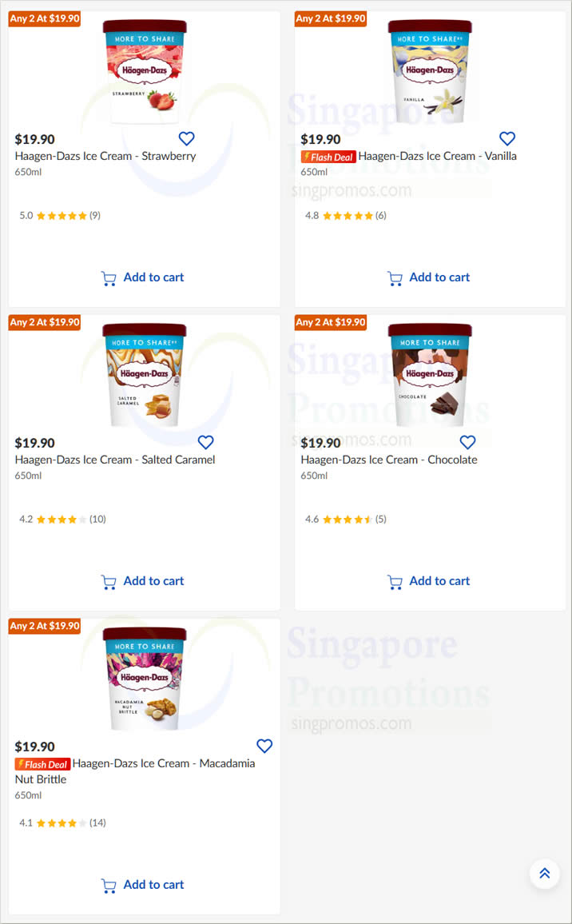Viewport: 572px width, 924px height.
Task: Heart the Macadamia Nut Brittle ice cream
Action: click(x=264, y=746)
